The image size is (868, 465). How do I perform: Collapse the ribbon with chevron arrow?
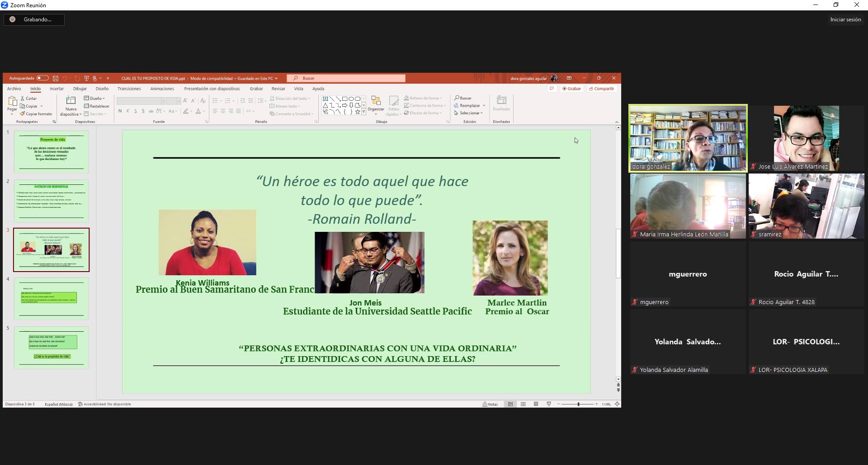pyautogui.click(x=617, y=122)
